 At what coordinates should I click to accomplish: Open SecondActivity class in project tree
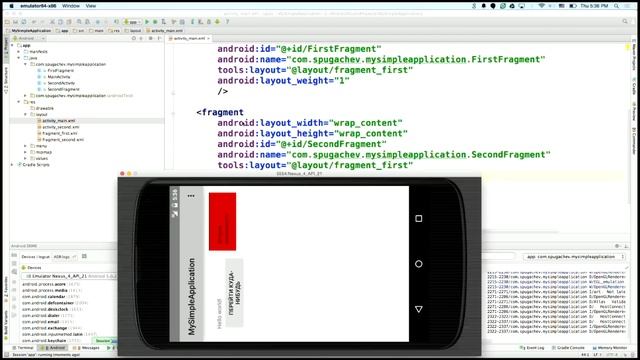(61, 83)
